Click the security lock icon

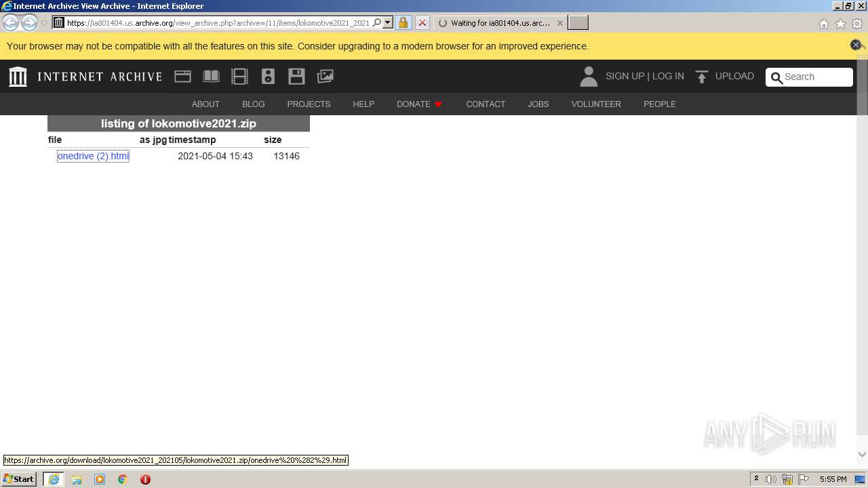tap(403, 22)
